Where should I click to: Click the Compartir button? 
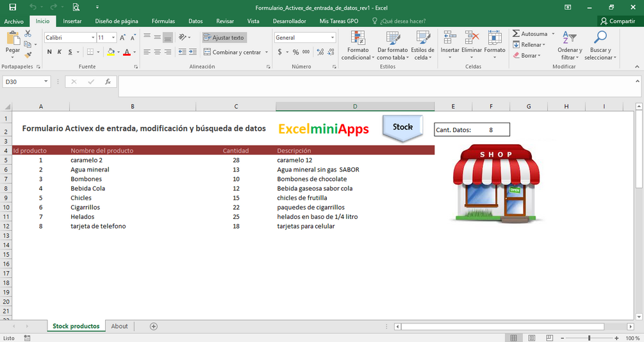point(618,21)
